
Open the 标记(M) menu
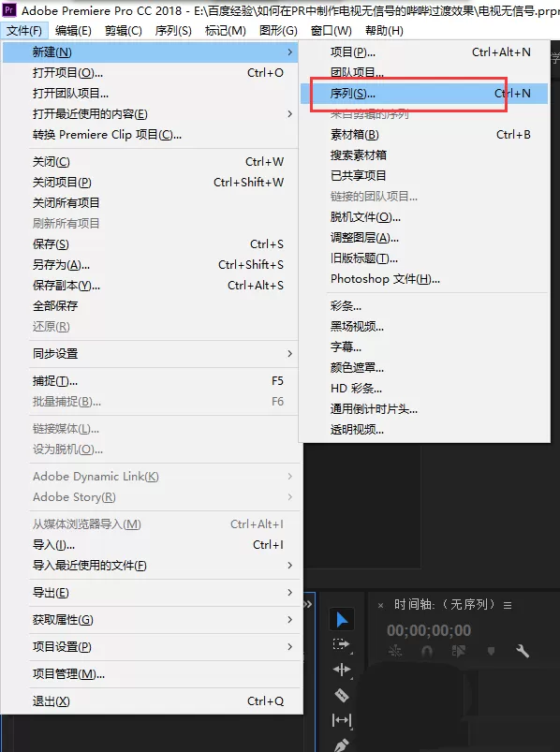(x=226, y=31)
